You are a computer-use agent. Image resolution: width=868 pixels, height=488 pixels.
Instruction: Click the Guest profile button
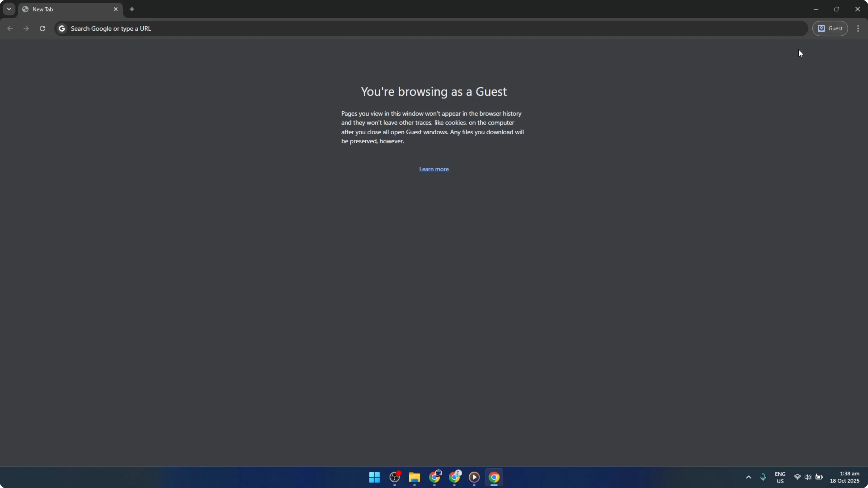830,28
